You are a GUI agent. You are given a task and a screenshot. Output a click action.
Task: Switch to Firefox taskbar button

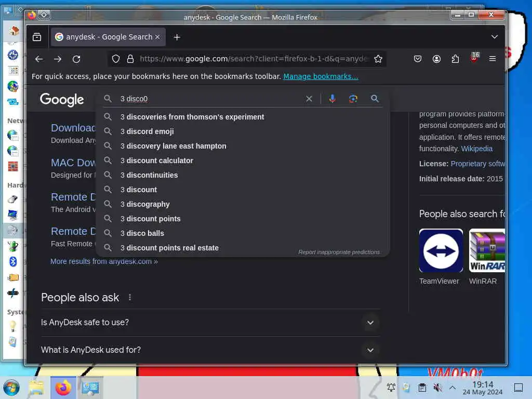[x=63, y=388]
